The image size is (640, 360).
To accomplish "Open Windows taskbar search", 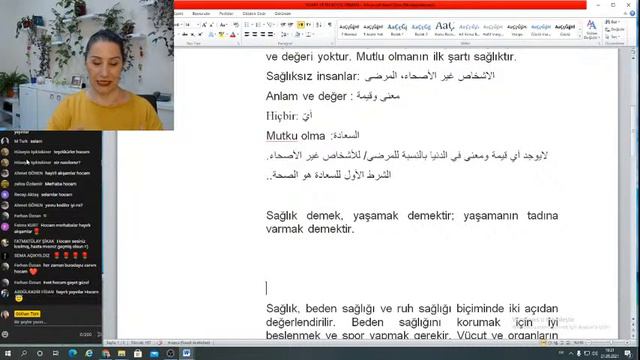I will tap(24, 353).
